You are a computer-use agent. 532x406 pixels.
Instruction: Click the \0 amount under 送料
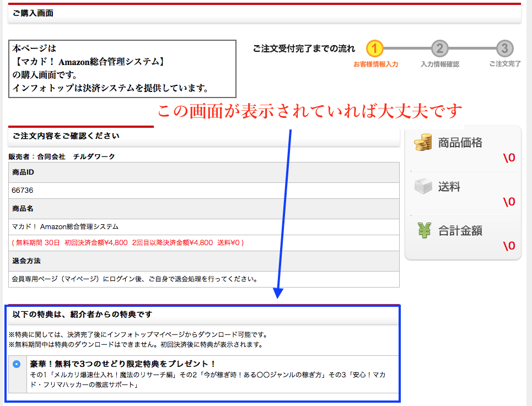[x=509, y=202]
